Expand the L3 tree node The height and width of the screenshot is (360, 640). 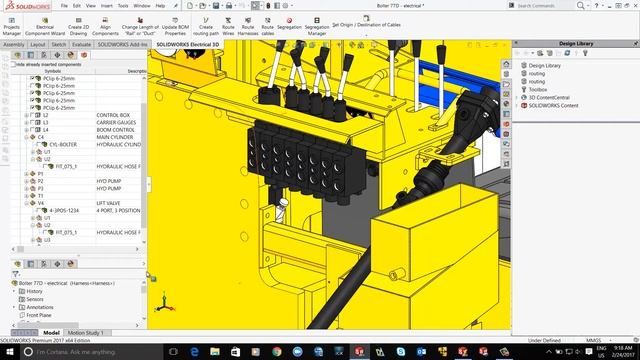(27, 122)
